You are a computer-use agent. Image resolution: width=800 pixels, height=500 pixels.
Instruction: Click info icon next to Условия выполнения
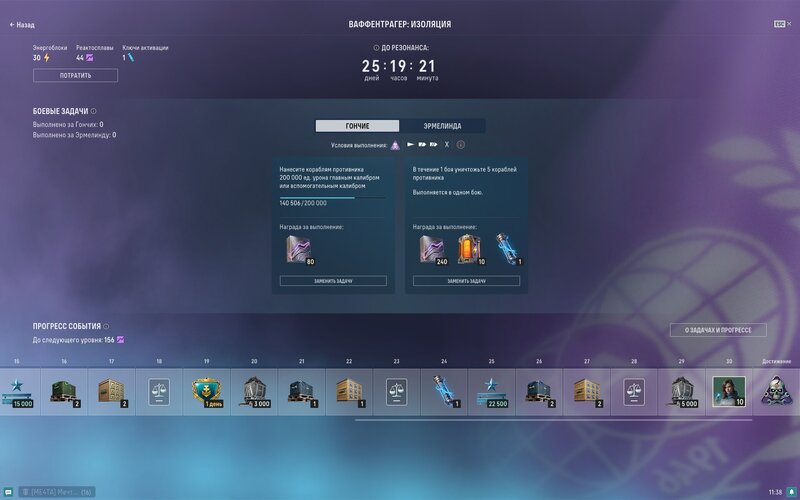point(461,145)
